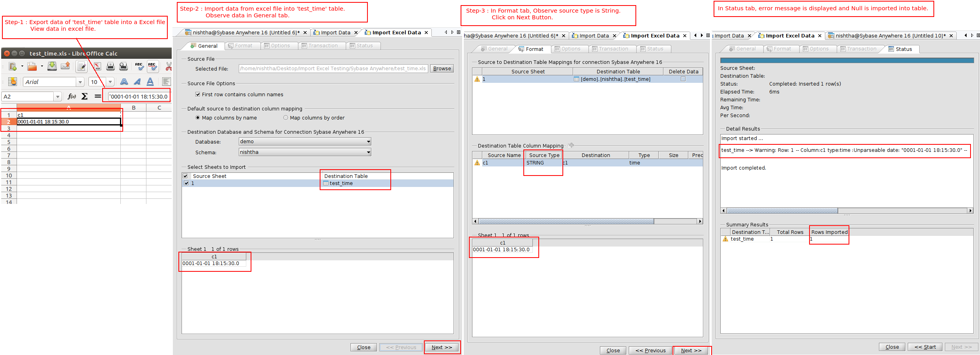Click the Unparseable date warning line
Viewport: 980px width, 355px height.
pyautogui.click(x=844, y=150)
